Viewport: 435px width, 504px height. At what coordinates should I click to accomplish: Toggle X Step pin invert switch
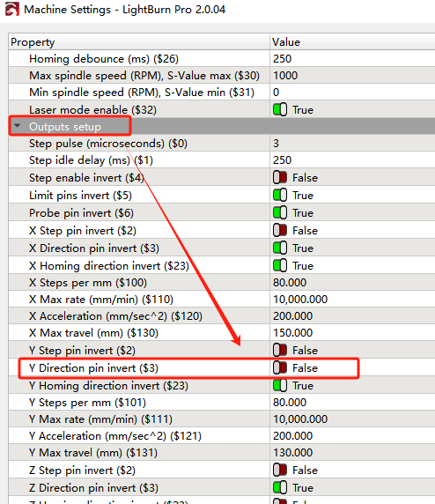coord(280,231)
